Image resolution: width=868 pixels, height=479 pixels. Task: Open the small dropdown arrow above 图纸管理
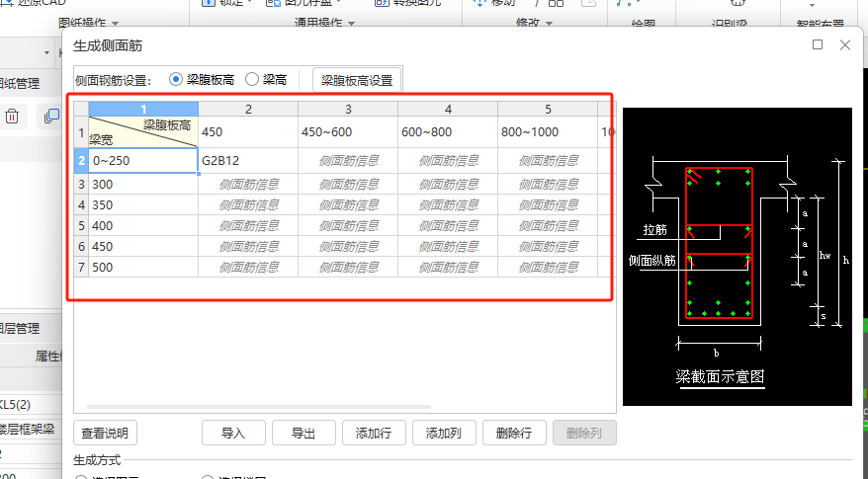pos(47,53)
